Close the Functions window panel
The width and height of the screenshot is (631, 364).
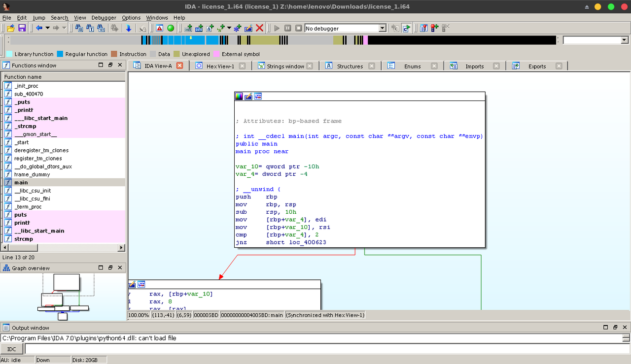(x=120, y=65)
